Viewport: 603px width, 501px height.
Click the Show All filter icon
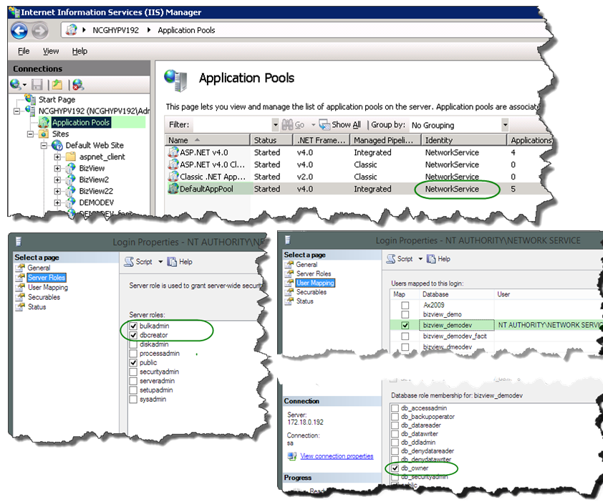coord(325,125)
